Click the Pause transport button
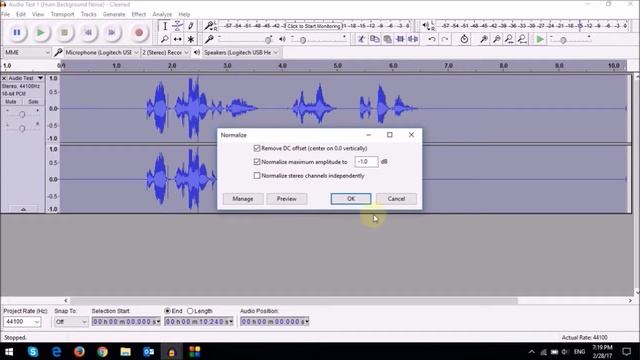The width and height of the screenshot is (640, 360). [x=17, y=32]
